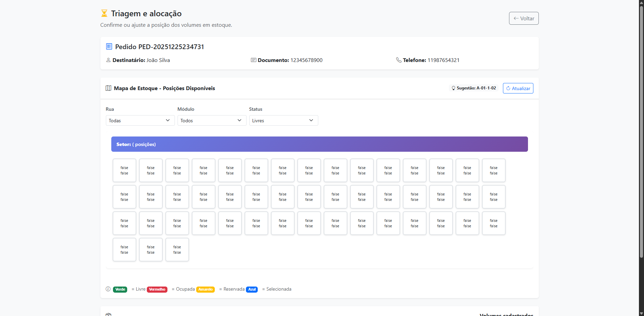The height and width of the screenshot is (316, 644).
Task: Click the person icon next to Destinatário
Action: (108, 60)
